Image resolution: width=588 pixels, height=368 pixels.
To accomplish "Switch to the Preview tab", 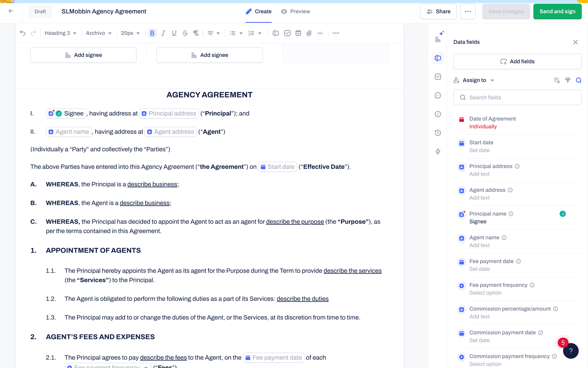I will pos(296,11).
